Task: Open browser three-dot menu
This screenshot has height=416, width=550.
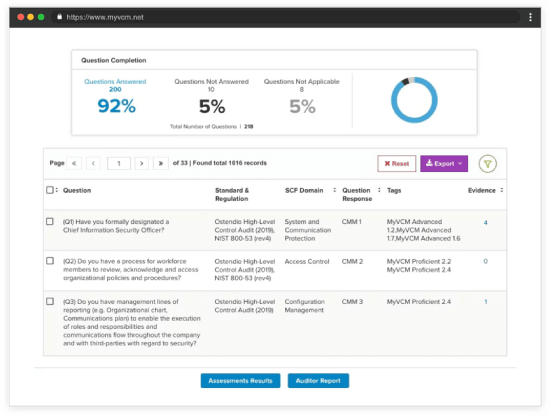Action: (x=530, y=17)
